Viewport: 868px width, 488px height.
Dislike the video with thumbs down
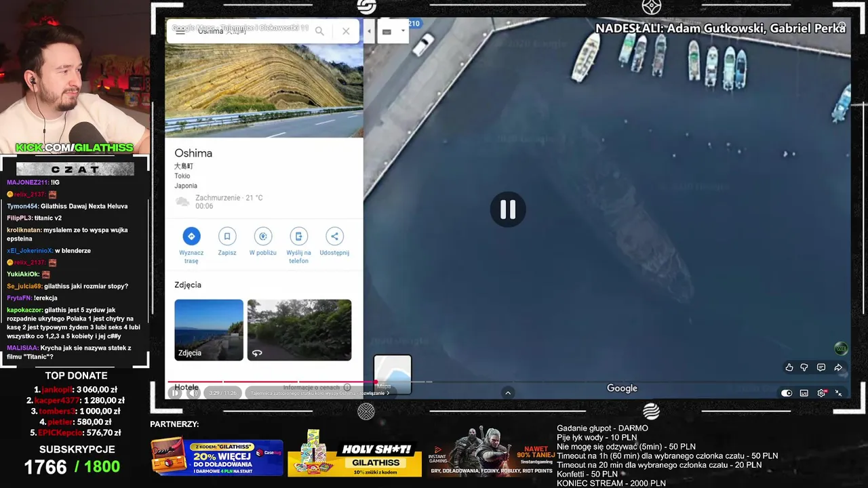tap(804, 367)
